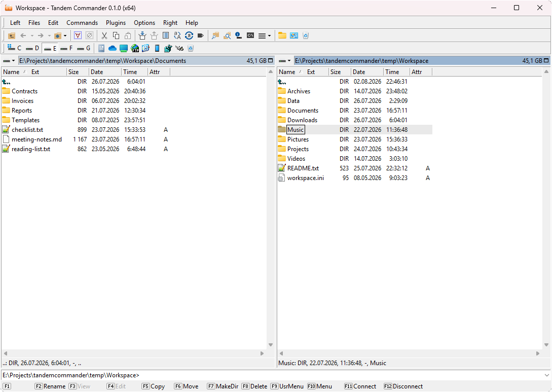Open the favorites folder star icon
Screen dimensions: 552x392
point(58,35)
